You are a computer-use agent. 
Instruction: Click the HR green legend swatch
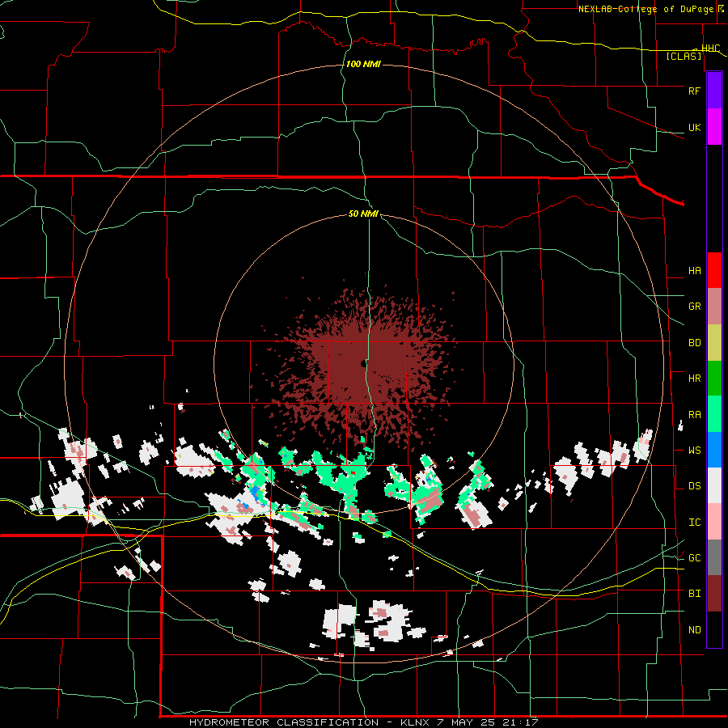[x=714, y=379]
